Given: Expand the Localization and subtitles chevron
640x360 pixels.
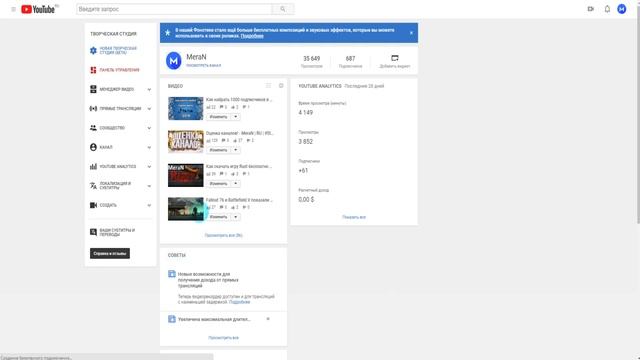Looking at the screenshot, I should (149, 186).
